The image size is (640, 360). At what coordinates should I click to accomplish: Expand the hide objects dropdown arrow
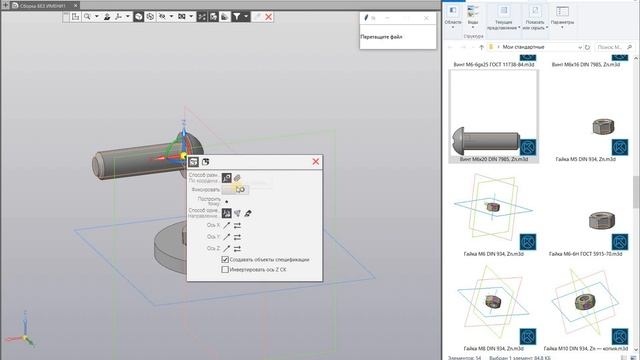[171, 17]
